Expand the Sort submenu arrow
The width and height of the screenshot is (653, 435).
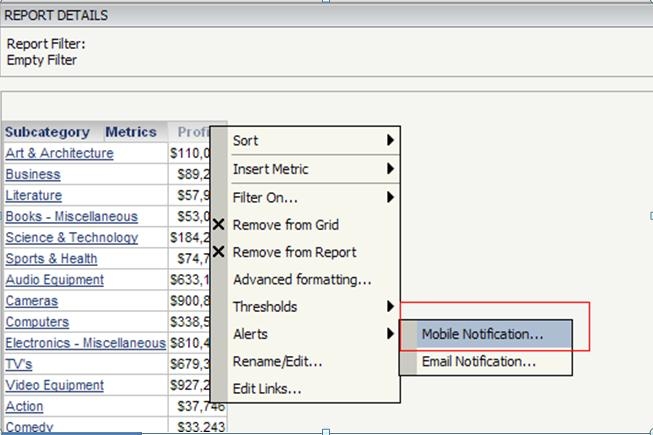coord(390,141)
